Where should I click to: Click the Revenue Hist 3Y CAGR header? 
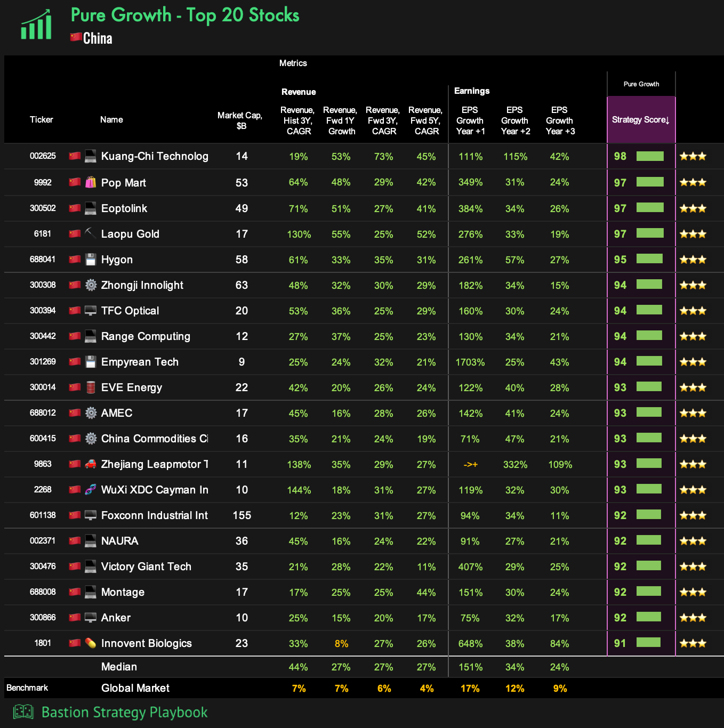(298, 120)
